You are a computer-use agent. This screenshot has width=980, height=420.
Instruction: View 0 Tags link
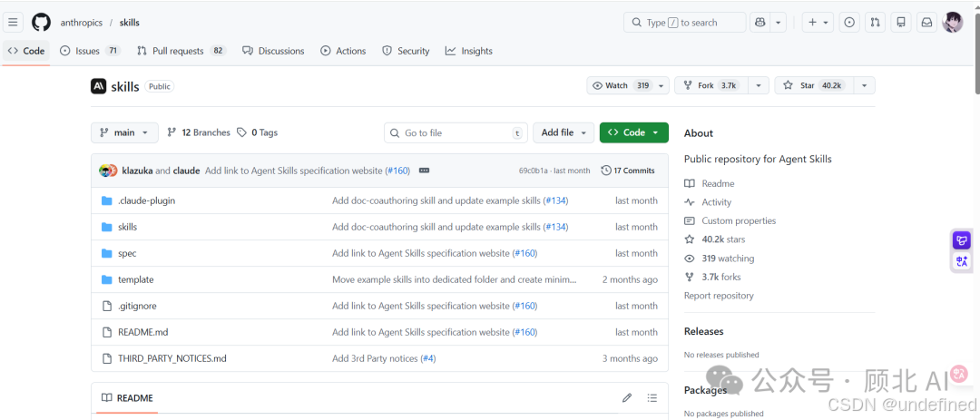click(258, 132)
